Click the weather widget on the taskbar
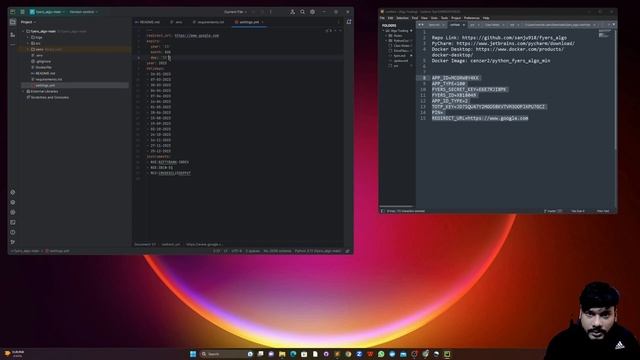Viewport: 640px width, 360px height. tap(14, 353)
